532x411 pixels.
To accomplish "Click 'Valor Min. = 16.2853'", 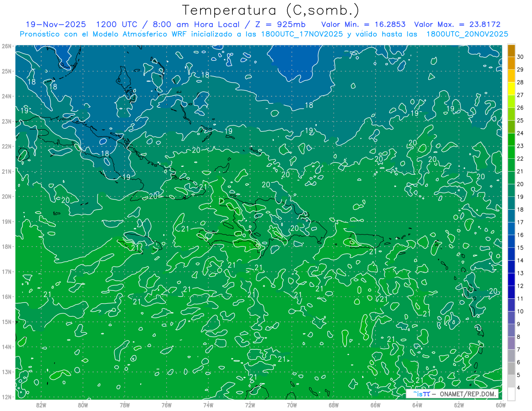I will pyautogui.click(x=363, y=24).
